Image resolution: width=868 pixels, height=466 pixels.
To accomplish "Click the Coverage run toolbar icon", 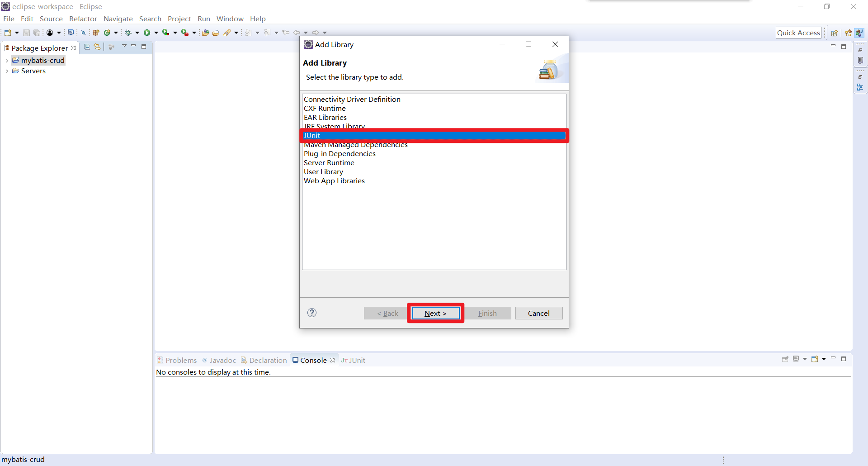I will 166,33.
